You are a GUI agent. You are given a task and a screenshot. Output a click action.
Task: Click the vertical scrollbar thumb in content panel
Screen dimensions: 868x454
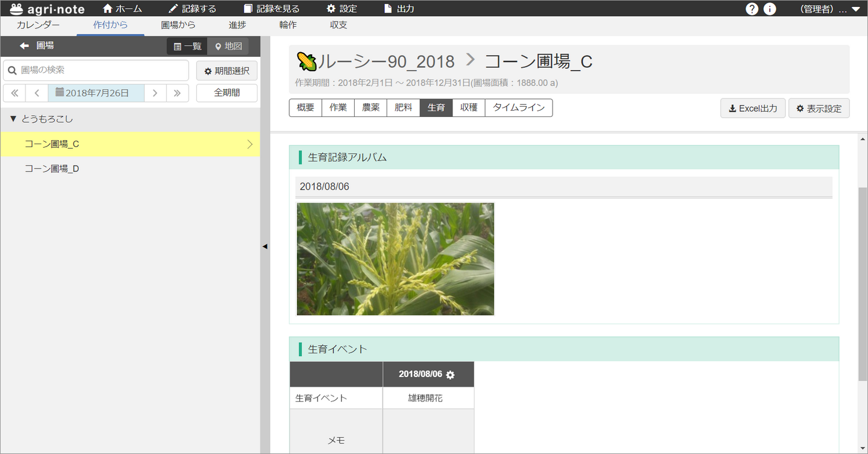click(x=863, y=284)
